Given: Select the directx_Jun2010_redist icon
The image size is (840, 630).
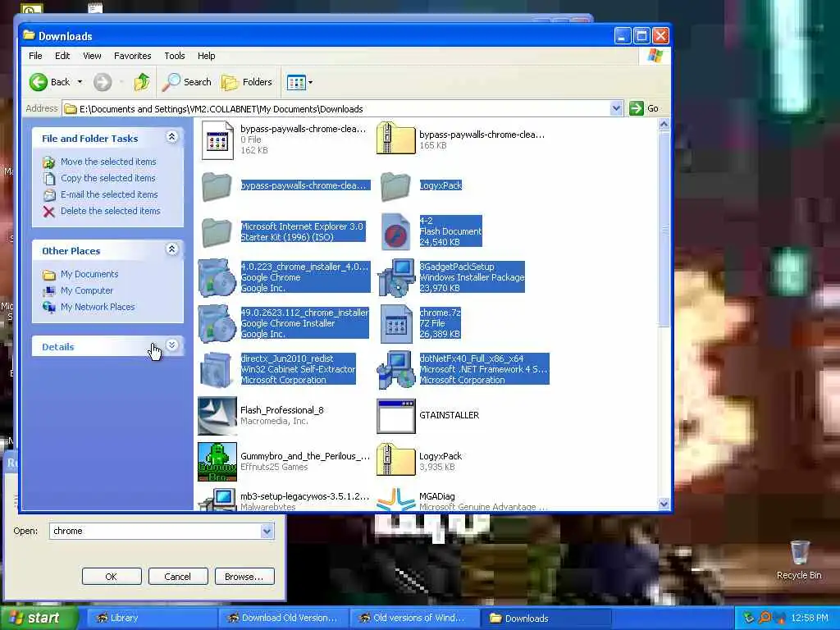Looking at the screenshot, I should (x=217, y=370).
